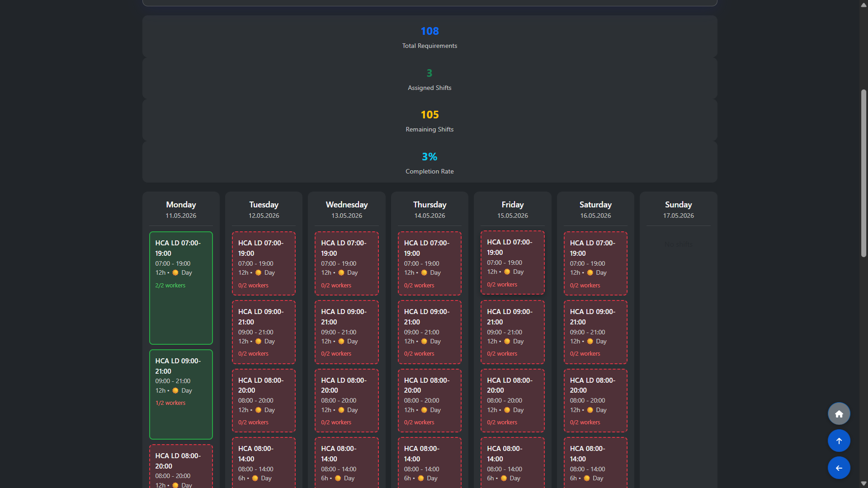
Task: Open Saturday's HCA LD 09:00-21:00 shift card
Action: pos(595,332)
